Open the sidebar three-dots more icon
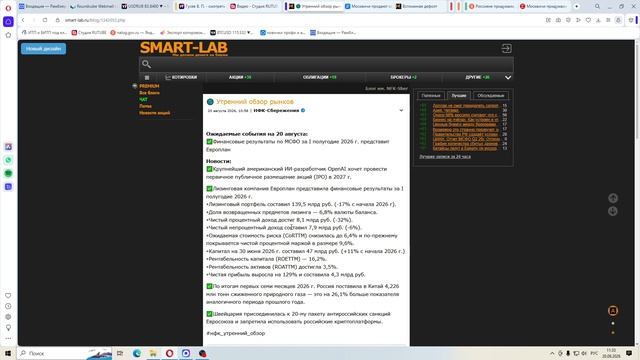Image resolution: width=640 pixels, height=360 pixels. [8, 338]
